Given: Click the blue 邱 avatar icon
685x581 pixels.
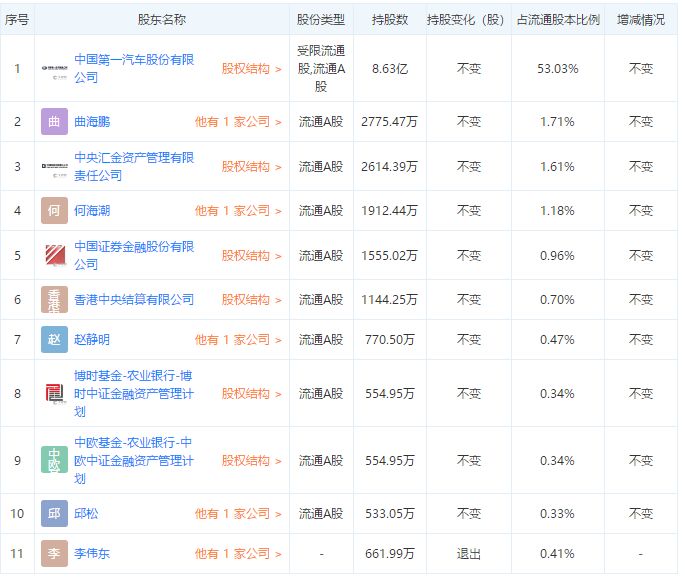Looking at the screenshot, I should click(55, 513).
